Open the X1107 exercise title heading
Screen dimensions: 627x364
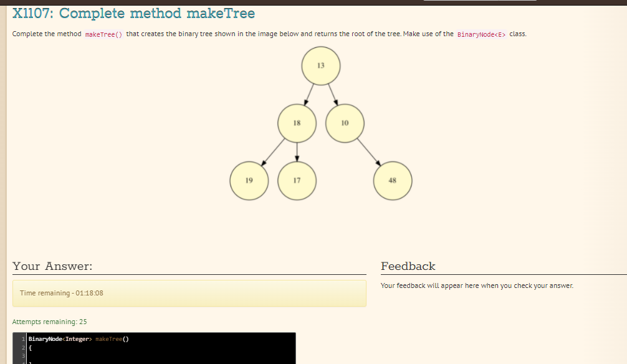[133, 12]
